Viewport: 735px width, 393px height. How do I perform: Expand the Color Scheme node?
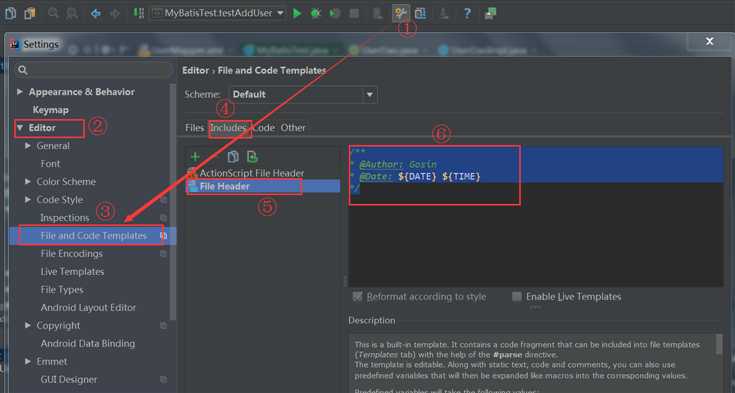pyautogui.click(x=28, y=181)
